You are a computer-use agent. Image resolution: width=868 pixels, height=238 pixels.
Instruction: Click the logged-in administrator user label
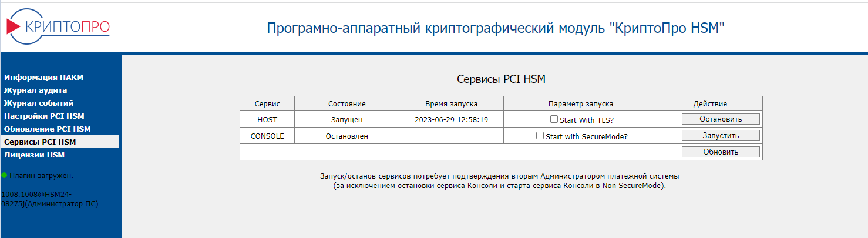49,199
